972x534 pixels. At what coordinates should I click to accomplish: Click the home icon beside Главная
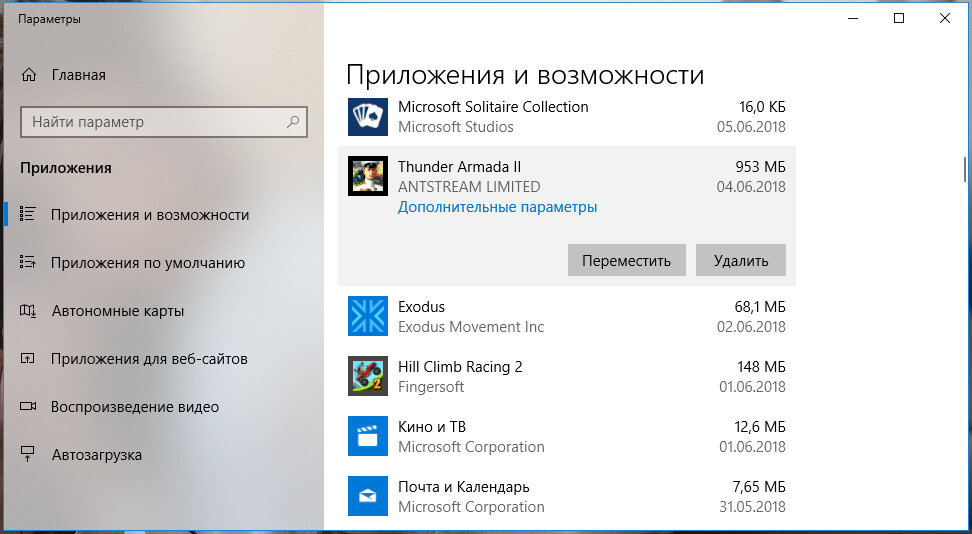(x=29, y=75)
